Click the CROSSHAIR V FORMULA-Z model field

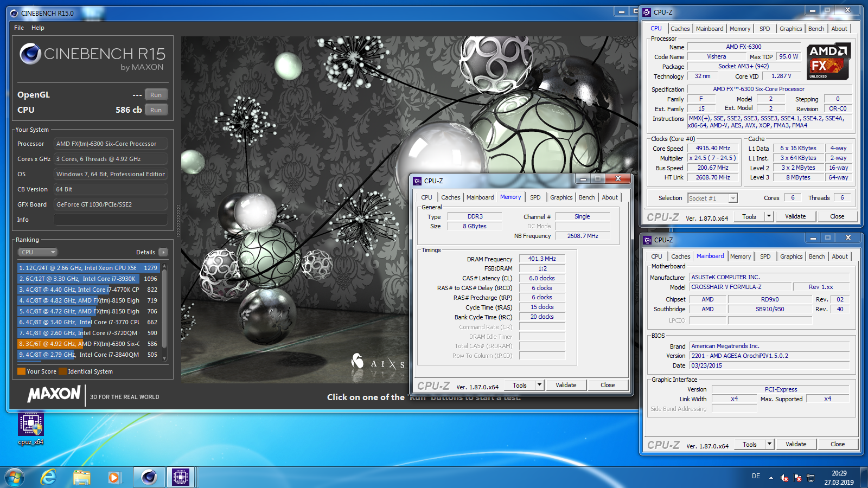pyautogui.click(x=740, y=287)
